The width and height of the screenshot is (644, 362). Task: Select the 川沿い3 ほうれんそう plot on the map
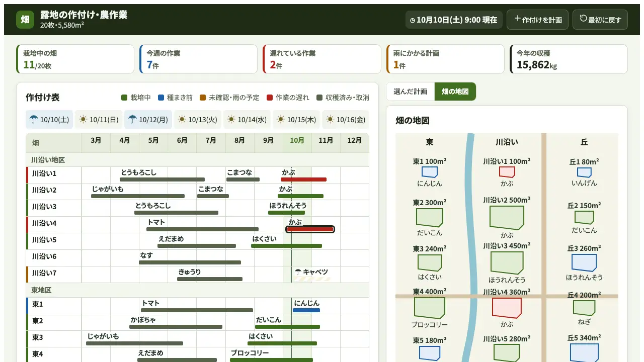pos(507,262)
